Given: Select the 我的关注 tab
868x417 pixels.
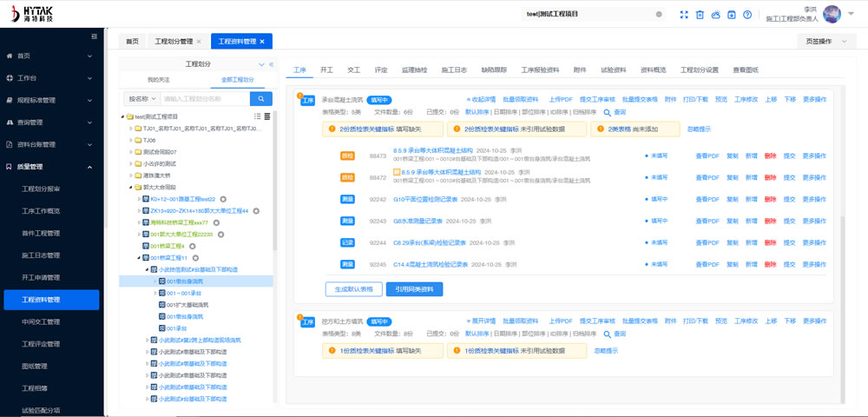Looking at the screenshot, I should coord(158,79).
